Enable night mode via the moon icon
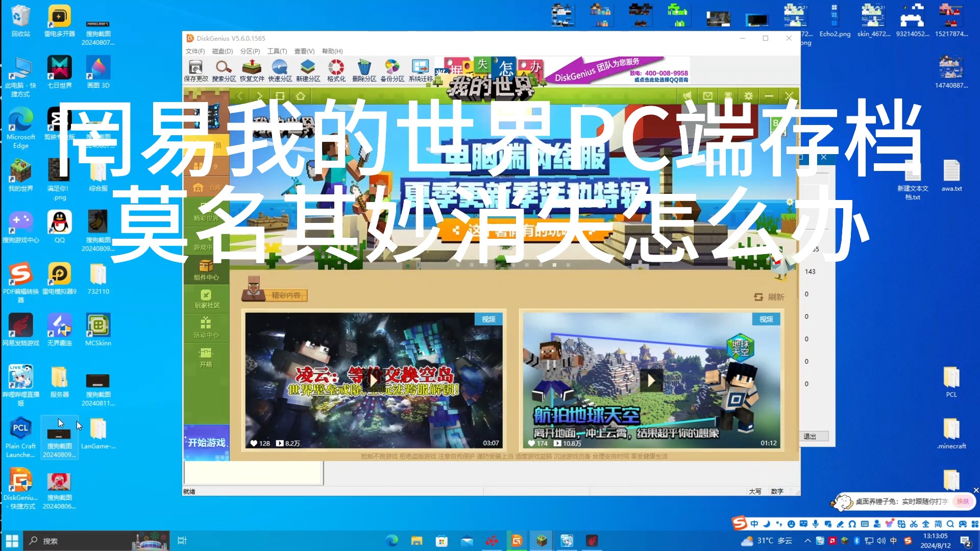Screen dimensions: 980x551 tap(767, 523)
